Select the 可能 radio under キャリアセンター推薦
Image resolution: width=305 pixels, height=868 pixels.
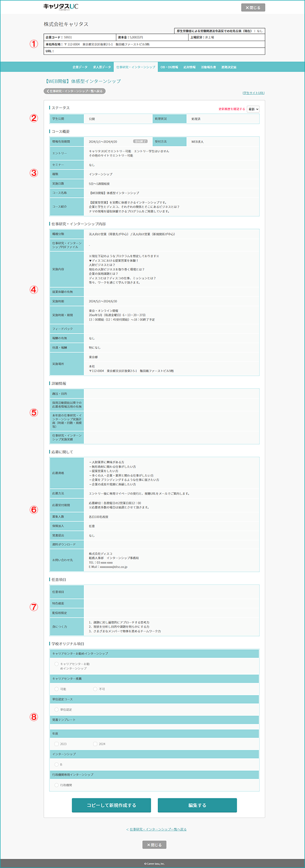pyautogui.click(x=57, y=689)
